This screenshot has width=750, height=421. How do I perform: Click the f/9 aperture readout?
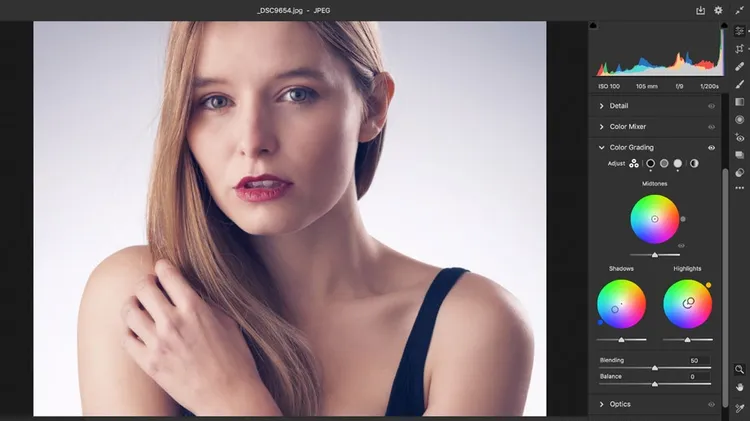(x=679, y=87)
